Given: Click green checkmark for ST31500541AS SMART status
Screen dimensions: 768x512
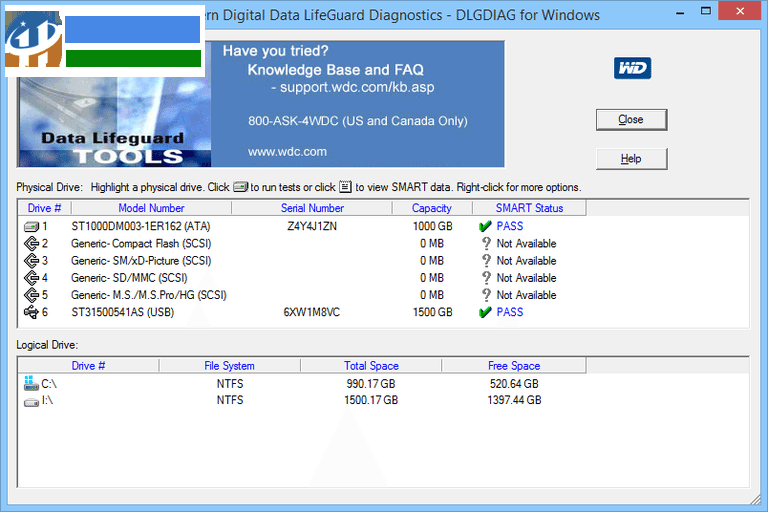Looking at the screenshot, I should (x=485, y=312).
